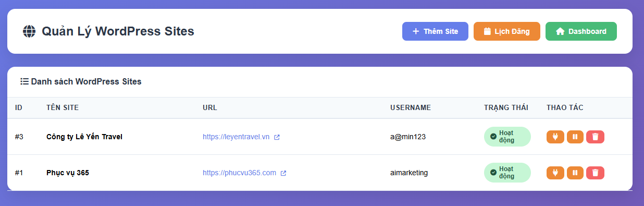Click the Thêm Site button
Viewport: 644px width, 206px height.
pyautogui.click(x=435, y=31)
